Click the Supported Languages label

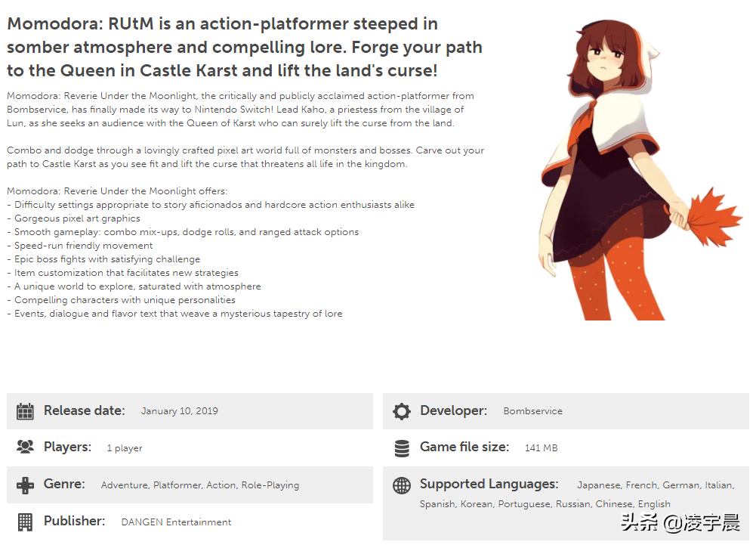489,485
